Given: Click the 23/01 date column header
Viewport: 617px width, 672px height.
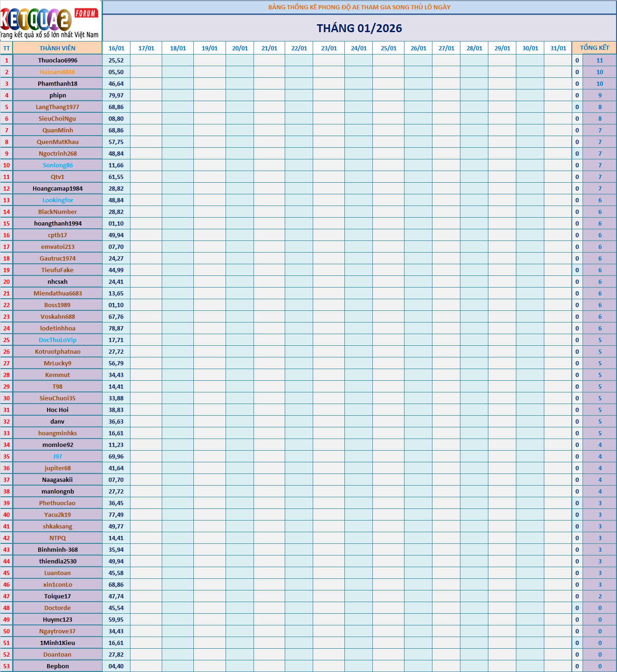Looking at the screenshot, I should pyautogui.click(x=329, y=48).
